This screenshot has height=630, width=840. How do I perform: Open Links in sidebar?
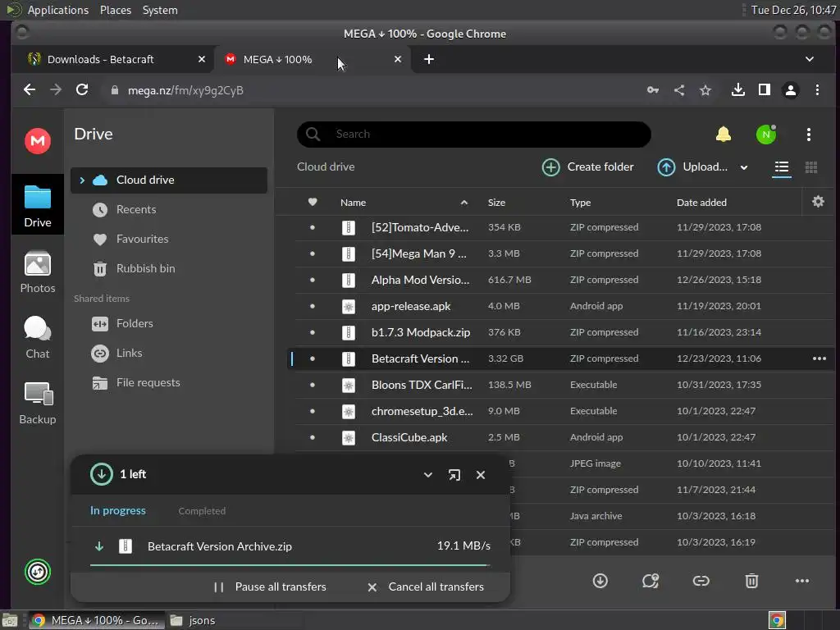169,353
